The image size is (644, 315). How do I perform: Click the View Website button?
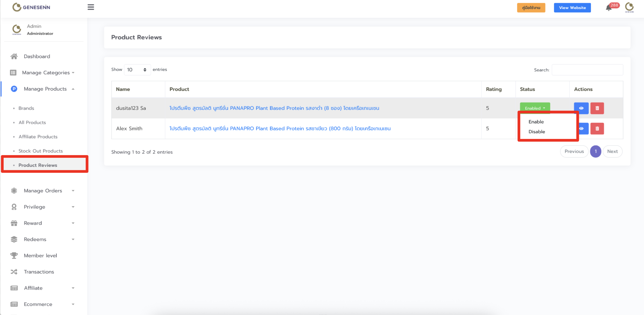coord(572,8)
